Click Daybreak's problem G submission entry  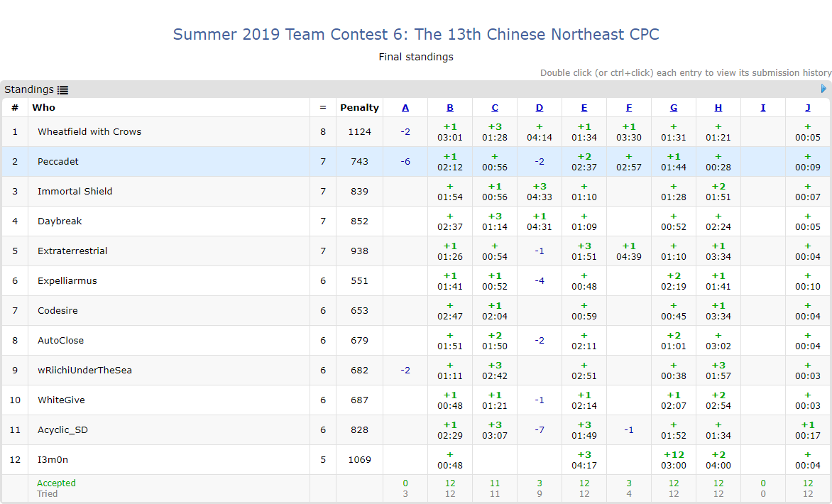(674, 221)
